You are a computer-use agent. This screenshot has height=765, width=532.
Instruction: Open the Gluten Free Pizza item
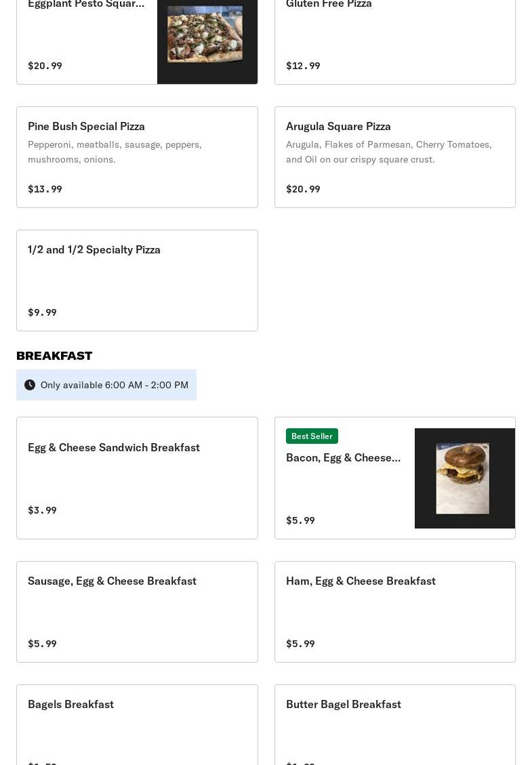395,42
